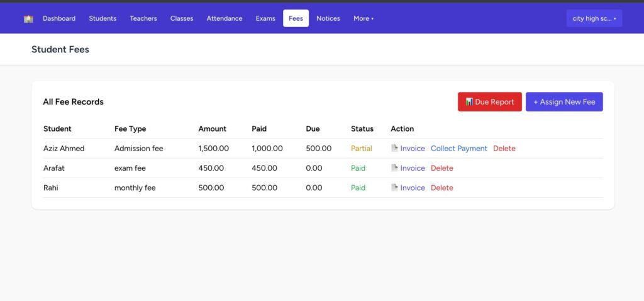The width and height of the screenshot is (644, 301).
Task: Click the 0.00 due value for Rahi
Action: tap(314, 188)
